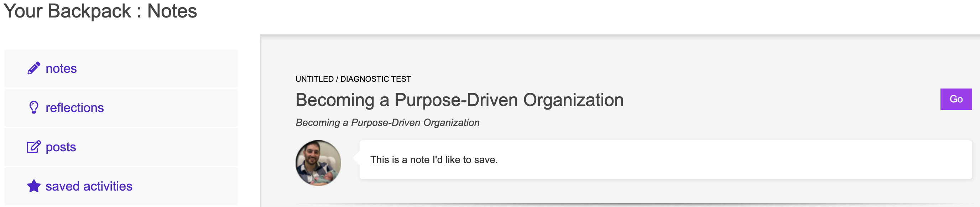This screenshot has width=980, height=207.
Task: Click empty space right of reflections label
Action: point(171,108)
